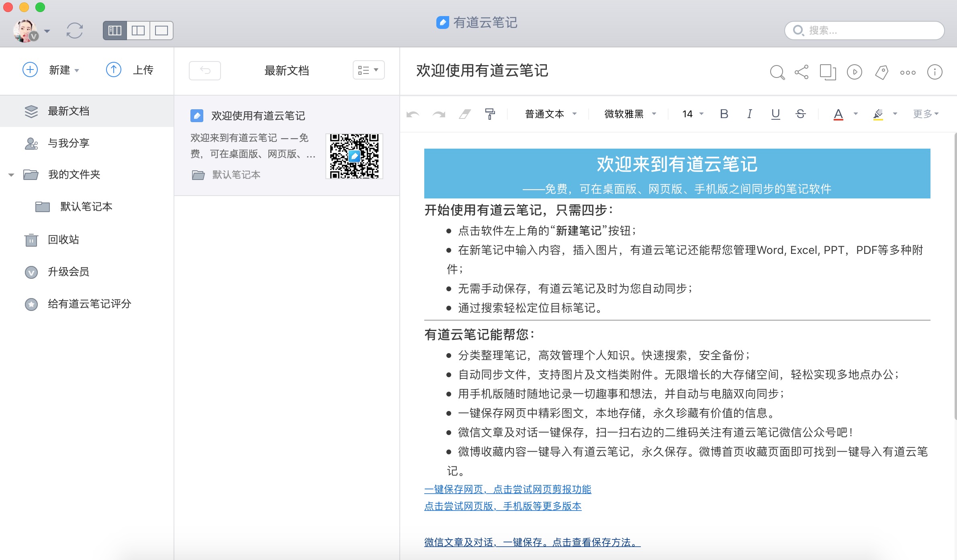
Task: Toggle bold formatting
Action: click(x=724, y=114)
